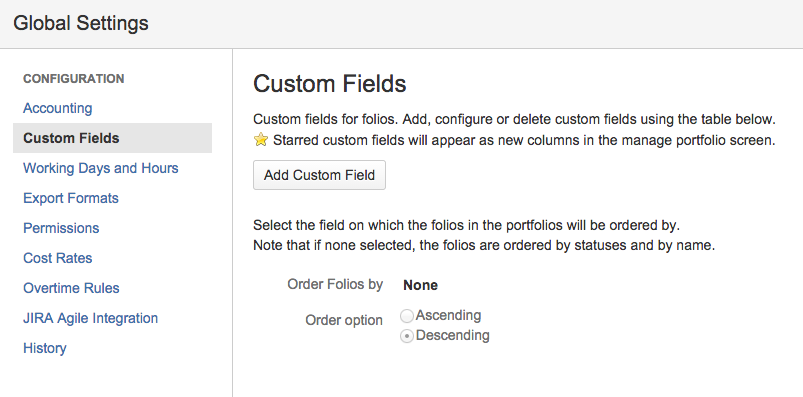Open the Accounting settings page
The width and height of the screenshot is (803, 397).
57,108
